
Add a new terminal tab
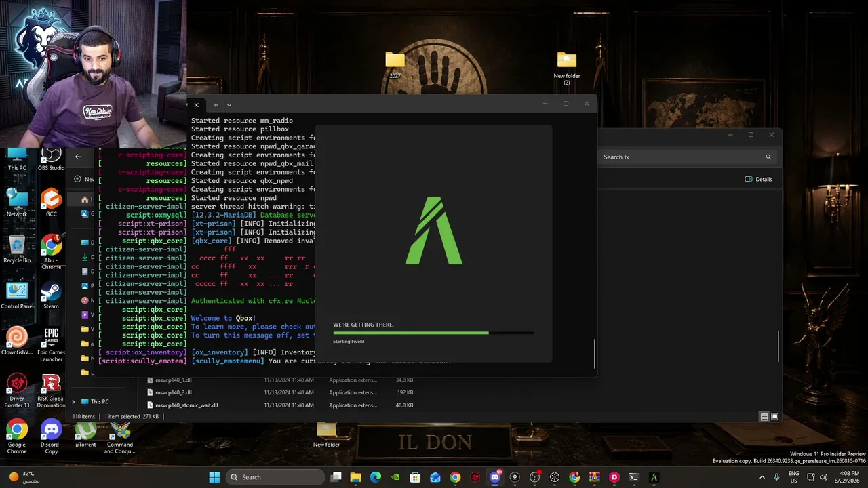[216, 105]
